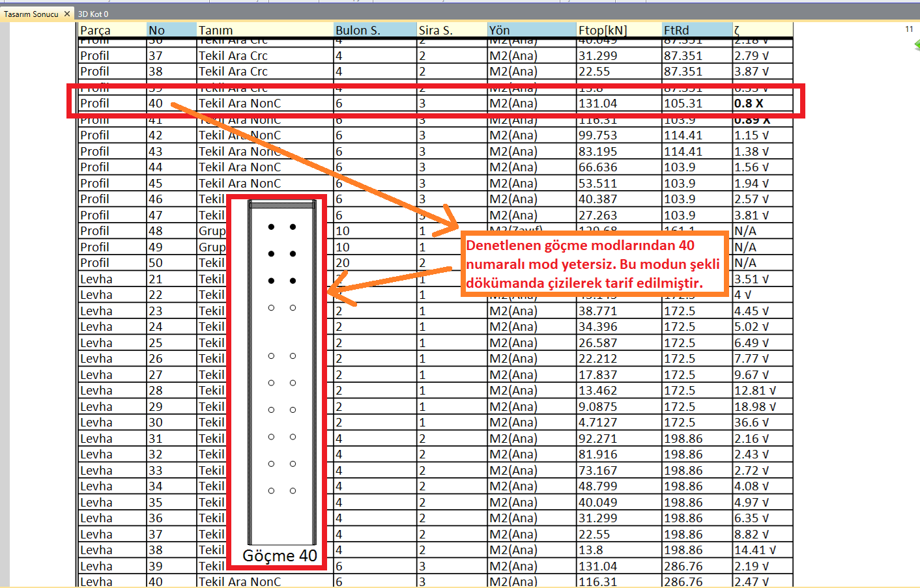This screenshot has width=920, height=588.
Task: Click the 36.6 √ safety ratio cell
Action: point(751,423)
